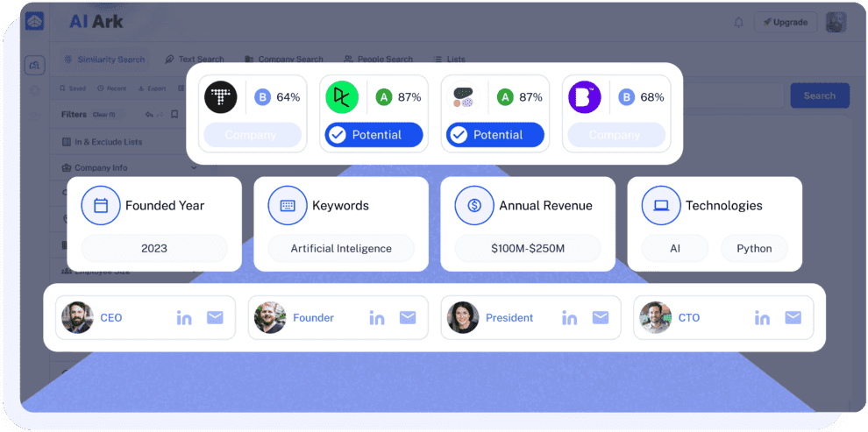868x432 pixels.
Task: Email the Founder contact
Action: (408, 317)
